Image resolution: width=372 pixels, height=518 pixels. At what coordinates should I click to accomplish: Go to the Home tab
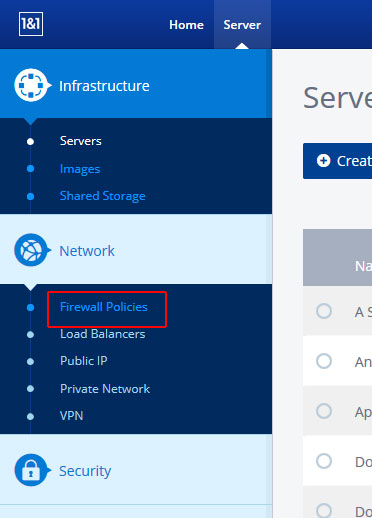tap(186, 25)
